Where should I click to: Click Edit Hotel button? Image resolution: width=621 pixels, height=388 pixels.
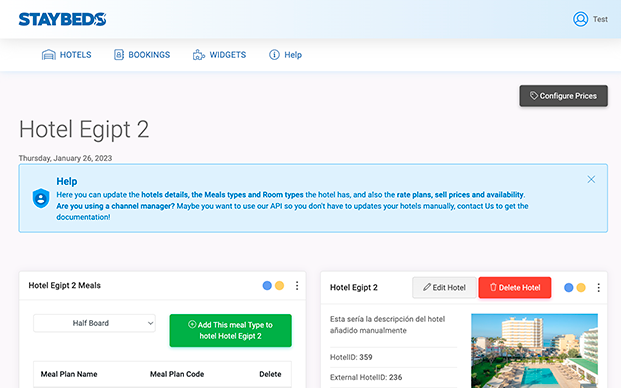[444, 287]
